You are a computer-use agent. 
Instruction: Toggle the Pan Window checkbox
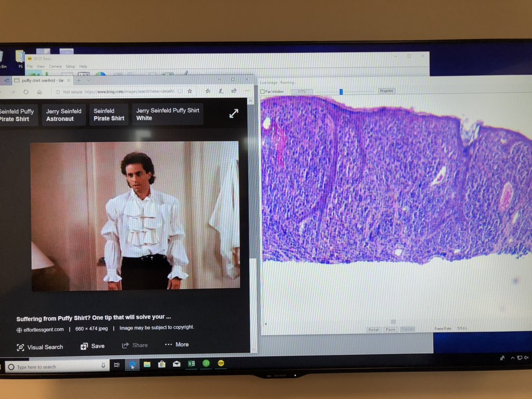click(262, 91)
